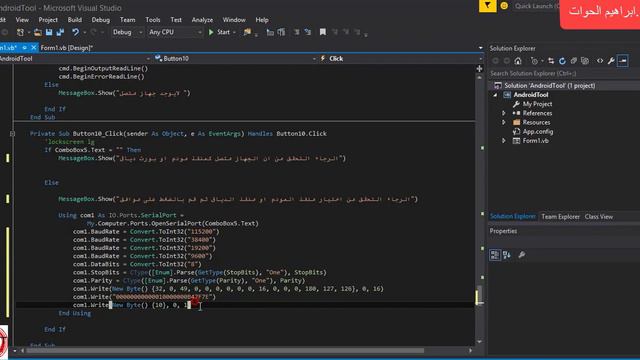The image size is (640, 360).
Task: Click Pending Changes Filter clock icon
Action: pos(534,61)
